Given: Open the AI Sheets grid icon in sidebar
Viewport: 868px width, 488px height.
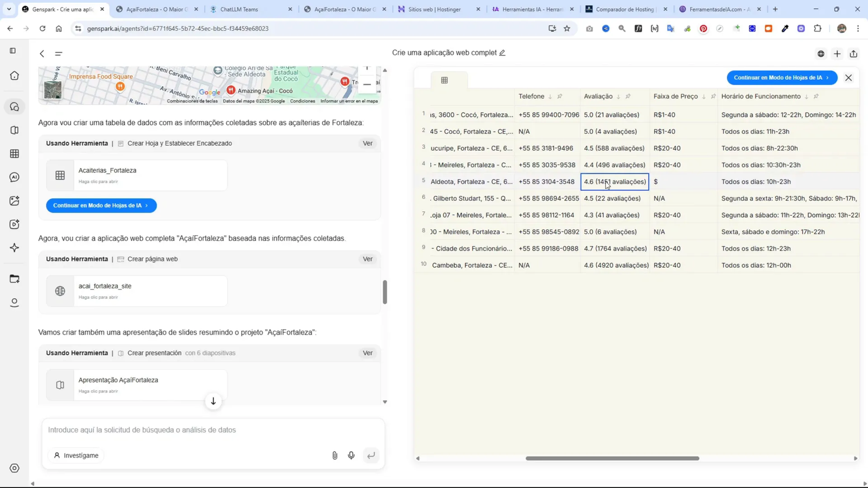Looking at the screenshot, I should click(x=14, y=153).
